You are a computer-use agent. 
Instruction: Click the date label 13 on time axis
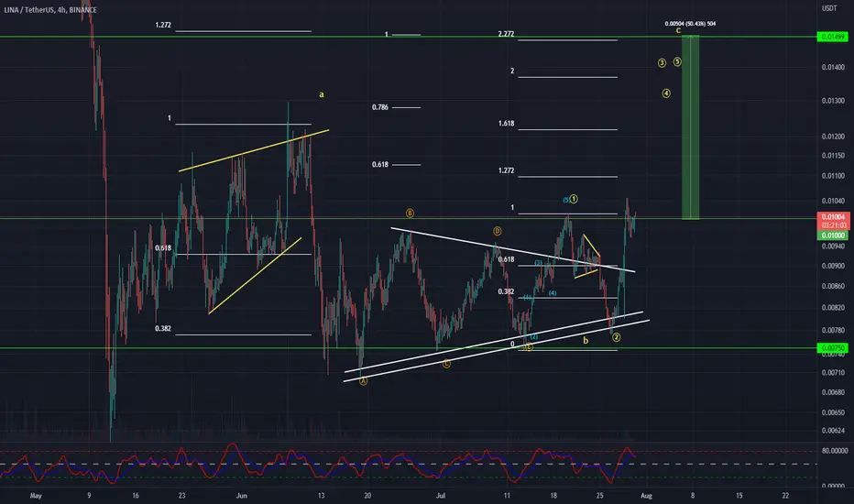click(322, 496)
